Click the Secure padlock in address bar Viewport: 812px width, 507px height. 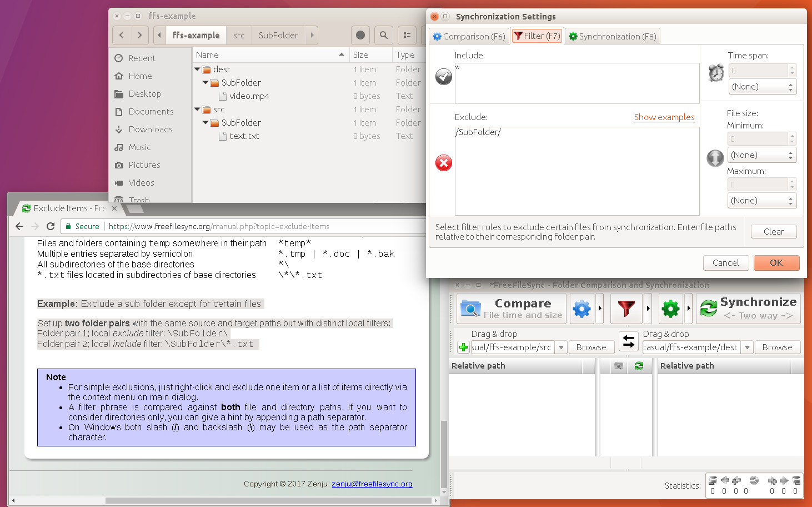pos(68,226)
